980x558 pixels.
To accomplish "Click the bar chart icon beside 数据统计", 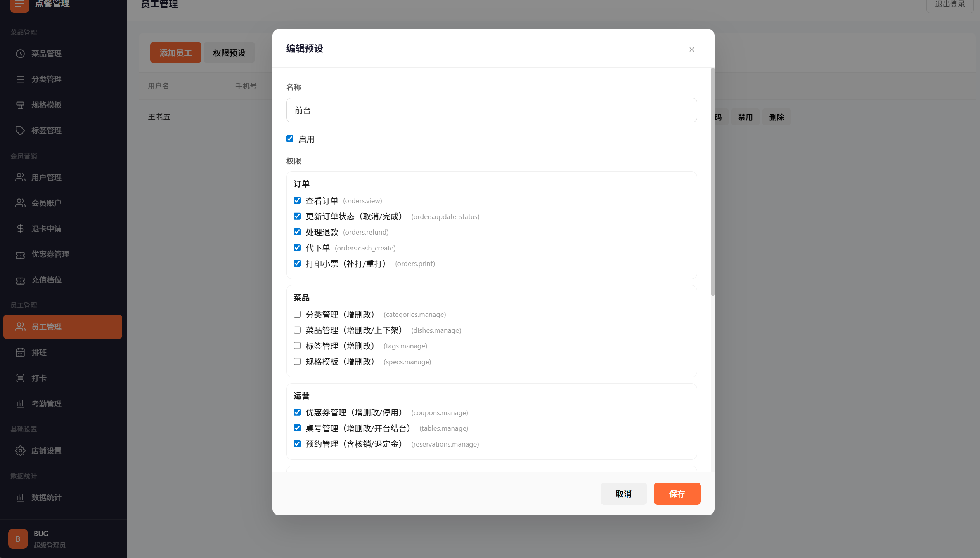I will (x=20, y=497).
